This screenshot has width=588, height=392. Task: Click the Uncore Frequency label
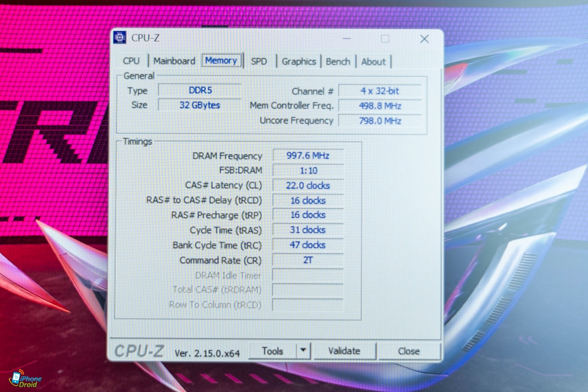296,121
